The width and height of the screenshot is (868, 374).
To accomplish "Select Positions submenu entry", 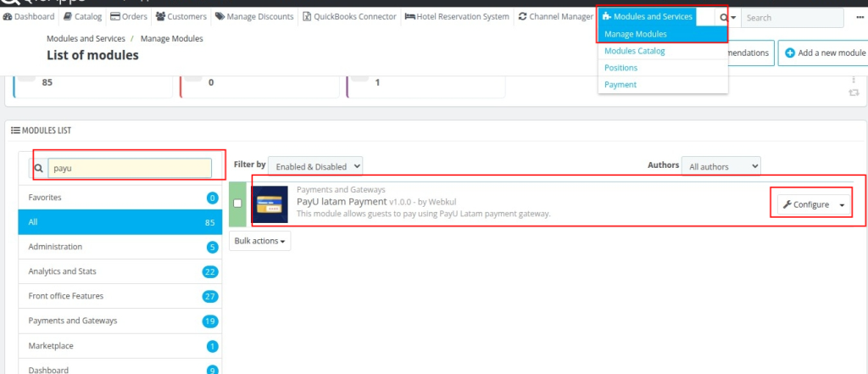I will click(663, 68).
